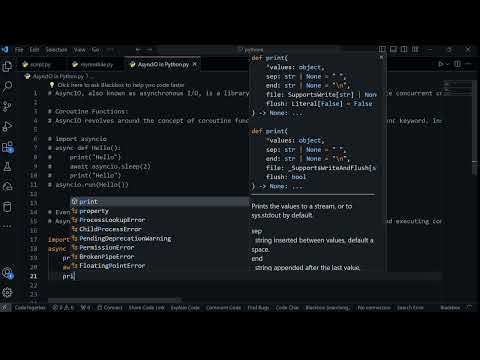Image resolution: width=480 pixels, height=360 pixels.
Task: Open more editor actions menu
Action: [468, 64]
